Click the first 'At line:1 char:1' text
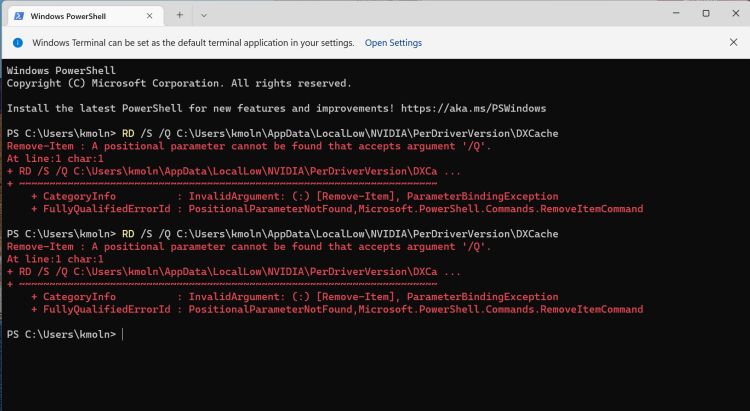 tap(55, 158)
